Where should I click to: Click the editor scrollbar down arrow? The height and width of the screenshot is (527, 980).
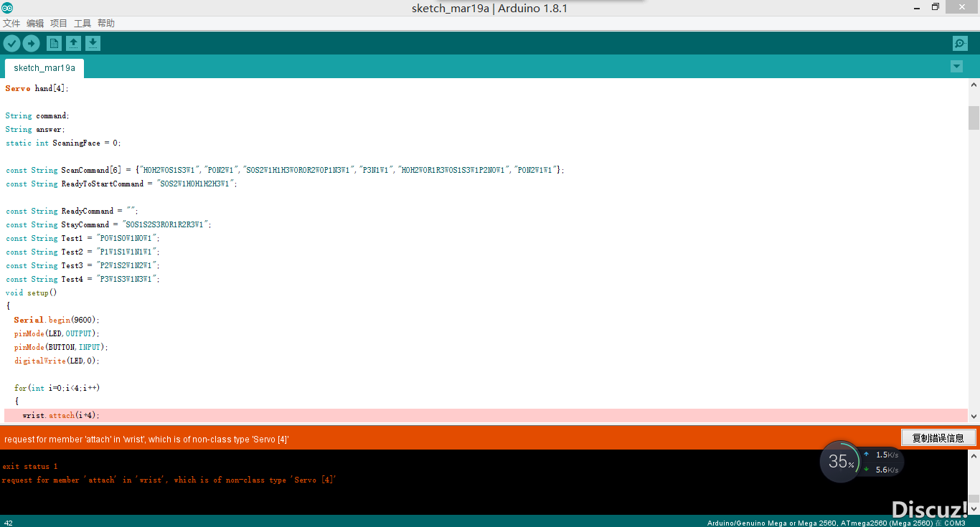tap(974, 416)
